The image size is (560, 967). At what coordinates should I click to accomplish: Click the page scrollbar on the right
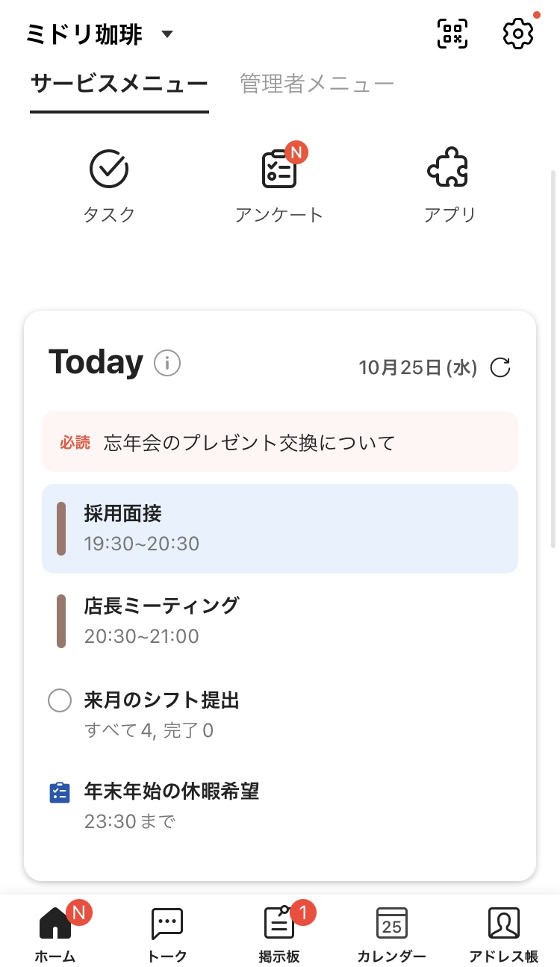tap(553, 358)
